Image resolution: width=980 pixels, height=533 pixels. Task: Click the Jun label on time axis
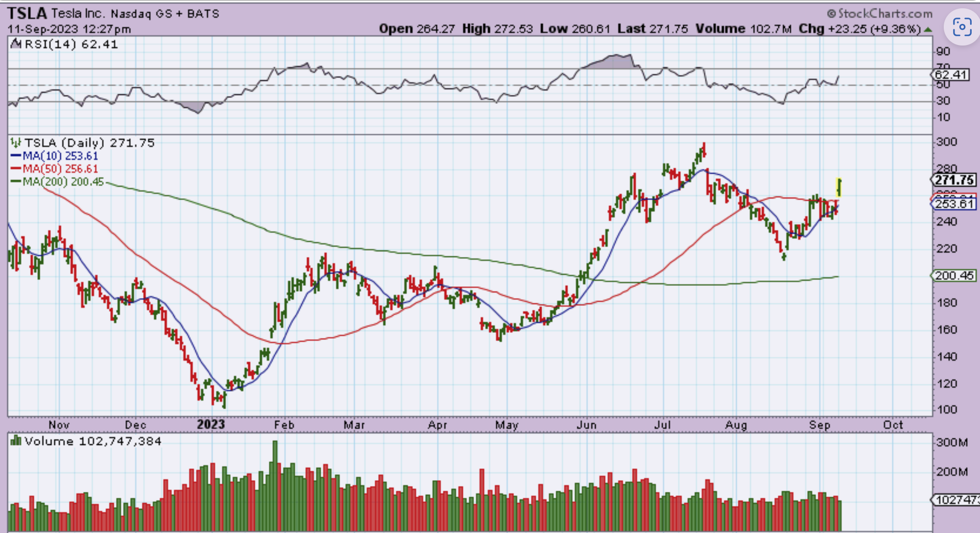click(586, 425)
